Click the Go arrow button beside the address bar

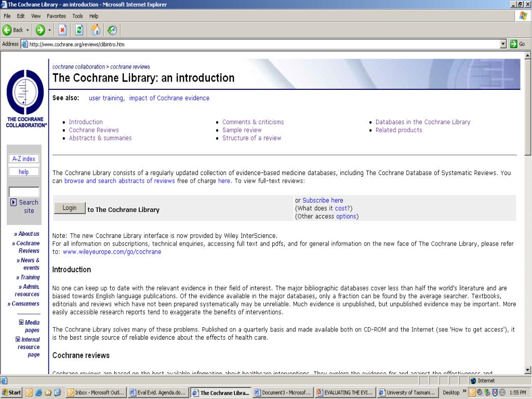coord(518,44)
